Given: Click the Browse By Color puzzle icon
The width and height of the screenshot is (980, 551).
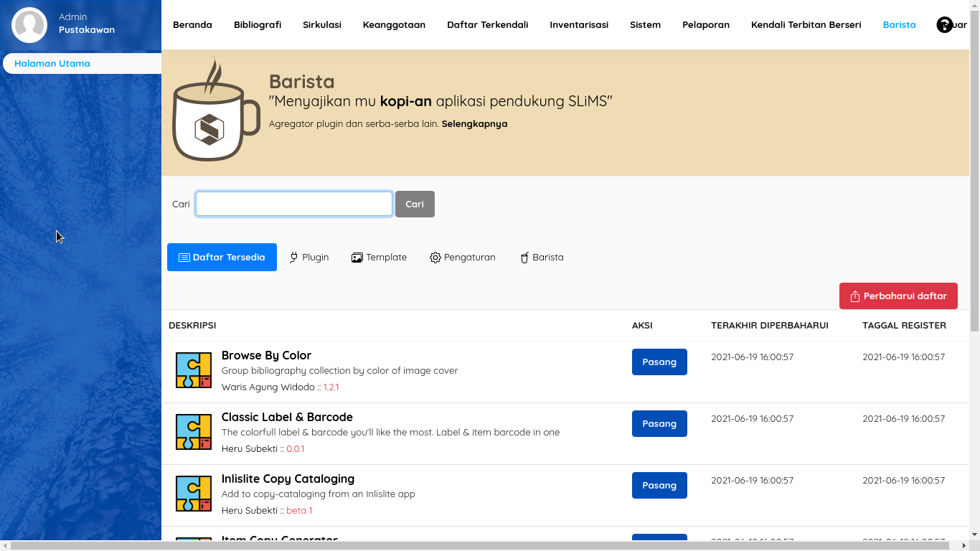Looking at the screenshot, I should 194,370.
